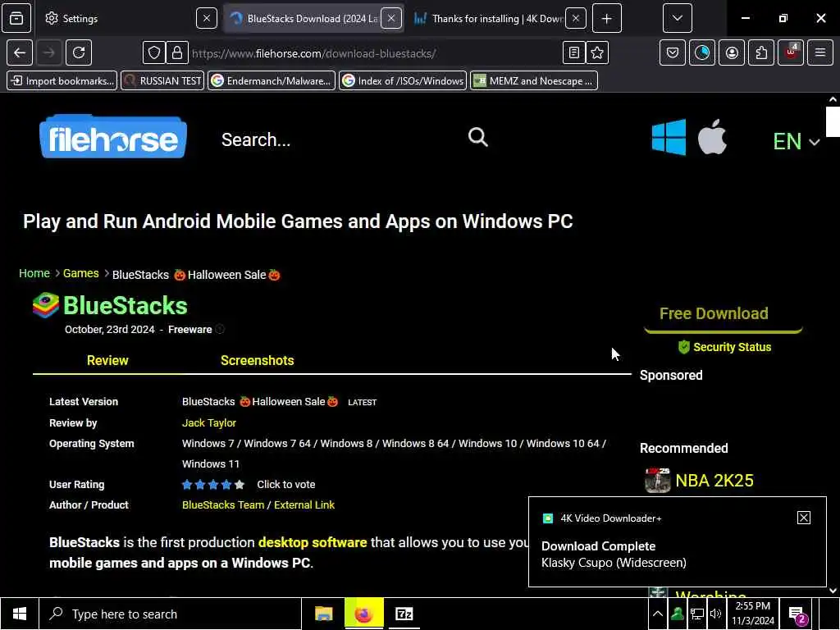Click taskbar search box
Viewport: 840px width, 630px height.
(171, 614)
